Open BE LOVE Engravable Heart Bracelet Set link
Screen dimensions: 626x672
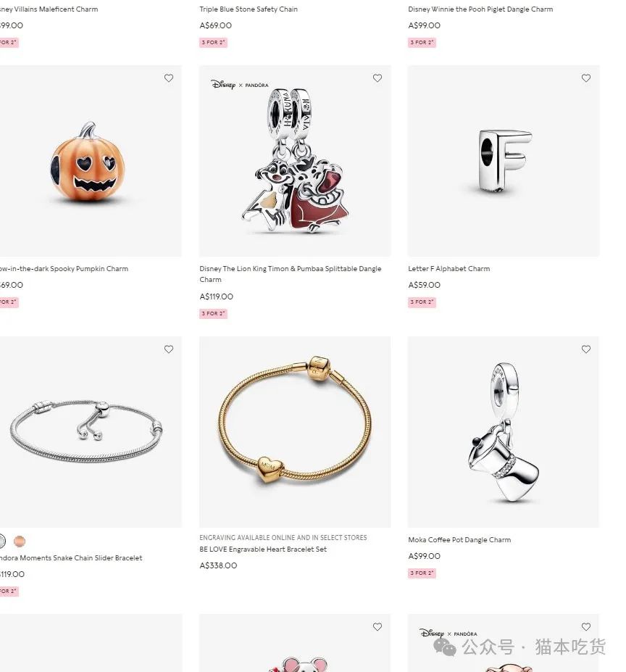[263, 549]
